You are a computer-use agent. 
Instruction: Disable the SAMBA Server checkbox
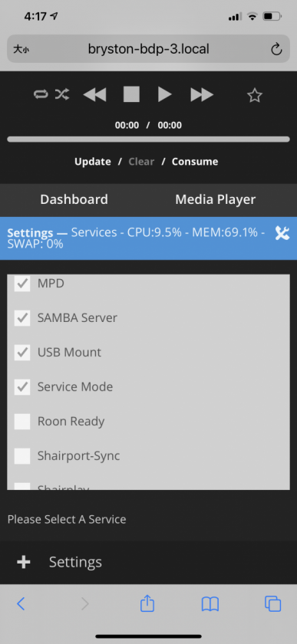click(x=22, y=318)
